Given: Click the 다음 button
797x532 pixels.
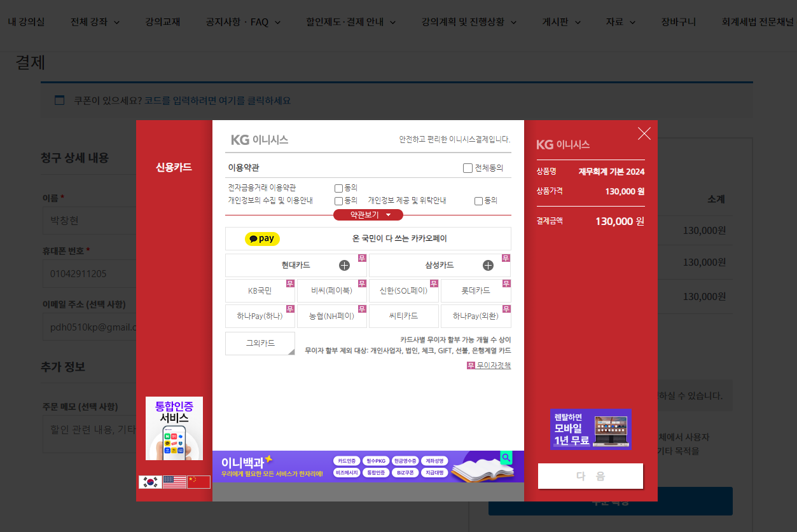Looking at the screenshot, I should (x=590, y=476).
